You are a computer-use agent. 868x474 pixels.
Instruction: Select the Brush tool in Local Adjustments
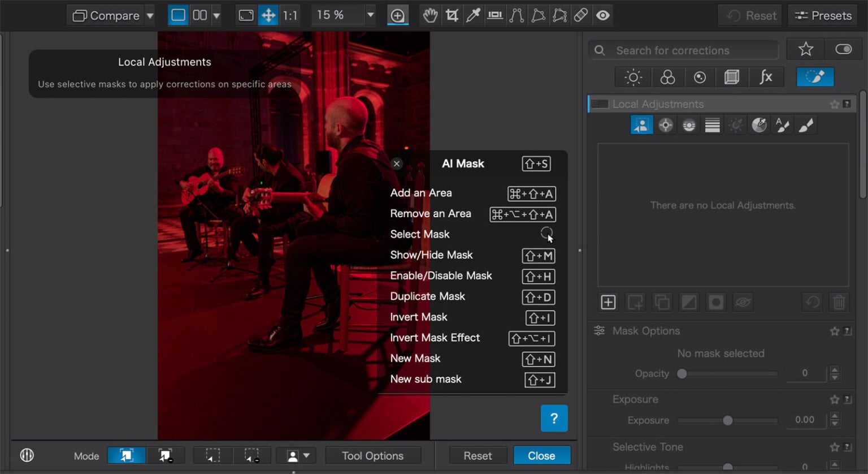click(806, 124)
